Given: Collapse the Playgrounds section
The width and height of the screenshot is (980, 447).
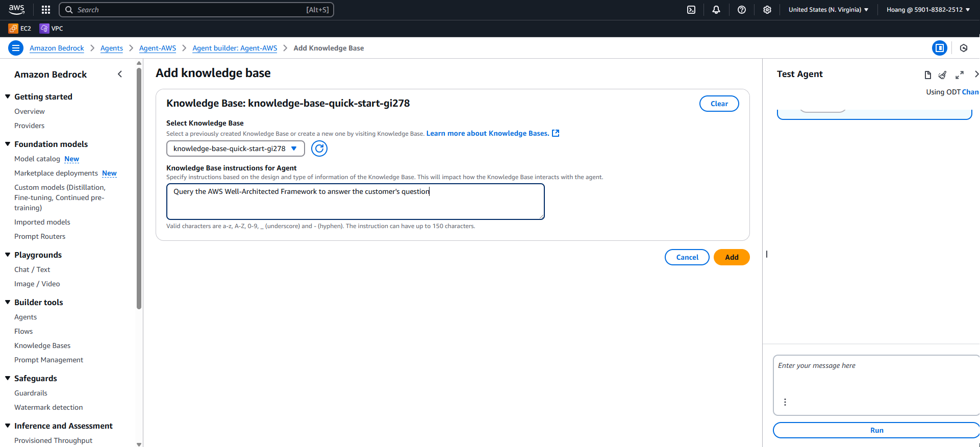Looking at the screenshot, I should [8, 255].
